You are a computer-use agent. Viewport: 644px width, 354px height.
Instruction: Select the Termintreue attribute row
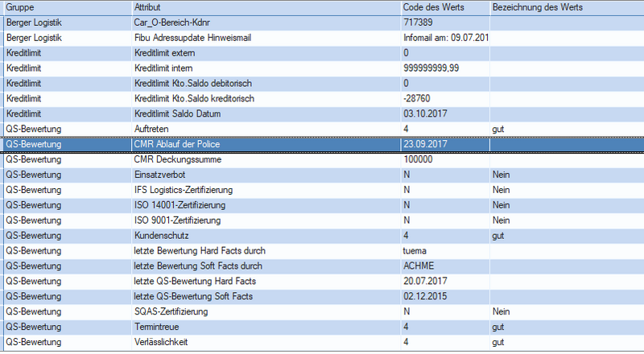click(324, 327)
